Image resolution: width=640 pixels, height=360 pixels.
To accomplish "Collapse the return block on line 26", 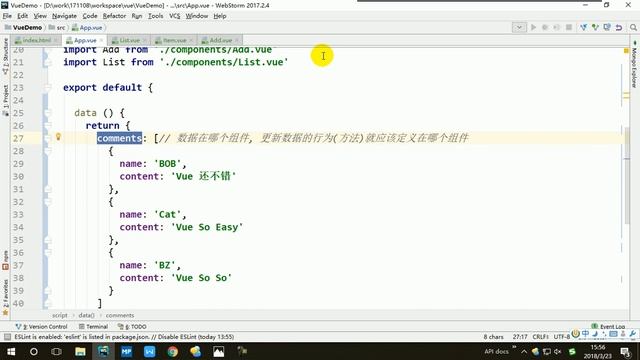I will point(48,125).
